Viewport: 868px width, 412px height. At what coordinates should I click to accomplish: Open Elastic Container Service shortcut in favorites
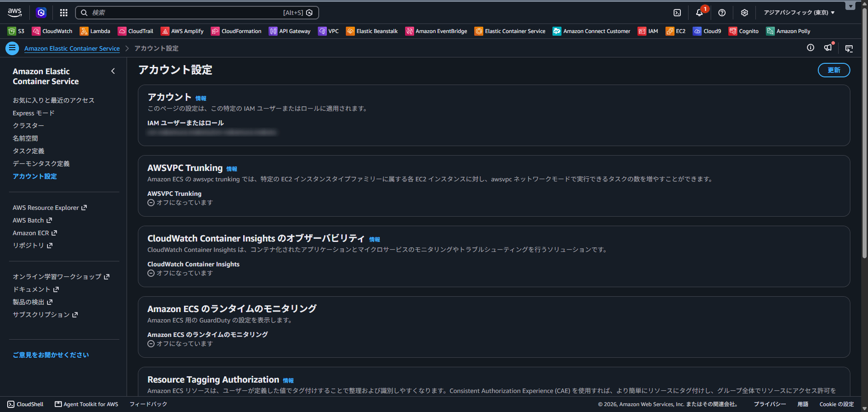tap(510, 31)
